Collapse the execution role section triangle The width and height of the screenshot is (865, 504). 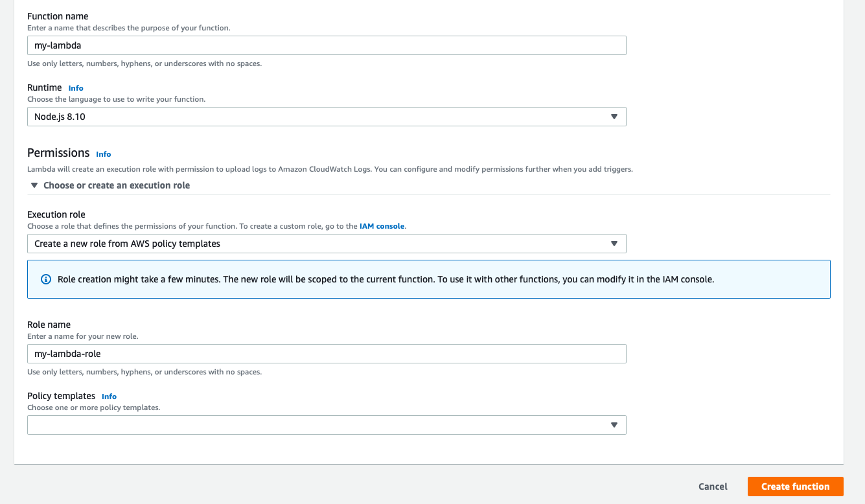34,185
